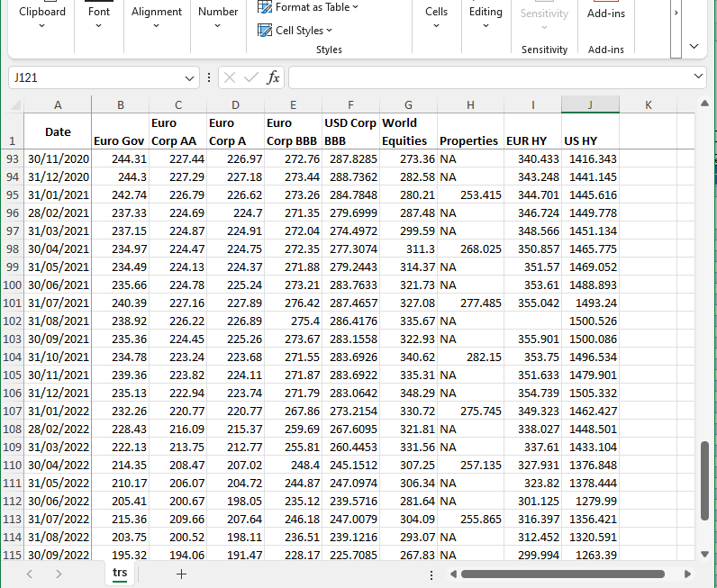
Task: Click the Select All corner triangle
Action: click(15, 105)
